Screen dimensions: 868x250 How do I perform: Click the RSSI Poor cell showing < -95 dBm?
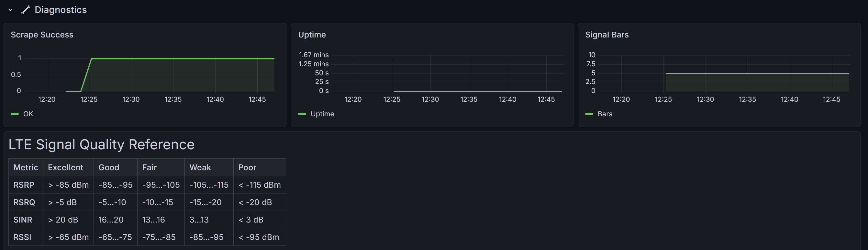pyautogui.click(x=259, y=237)
